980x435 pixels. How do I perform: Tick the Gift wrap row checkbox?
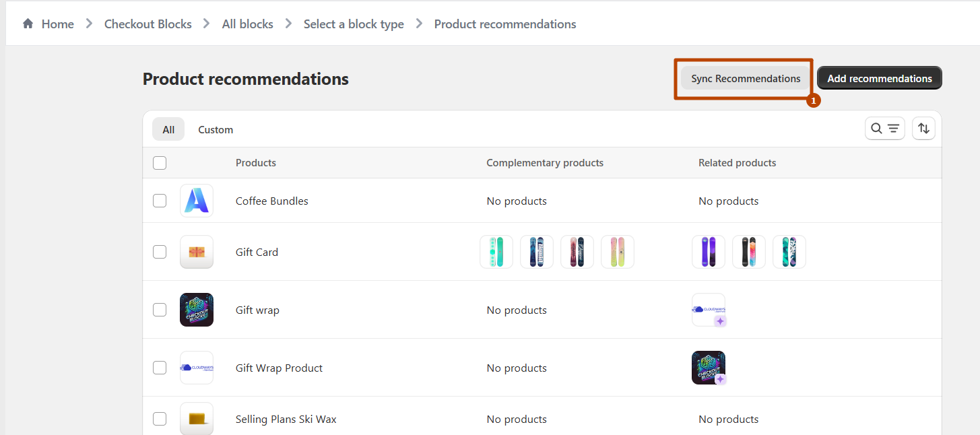tap(160, 310)
